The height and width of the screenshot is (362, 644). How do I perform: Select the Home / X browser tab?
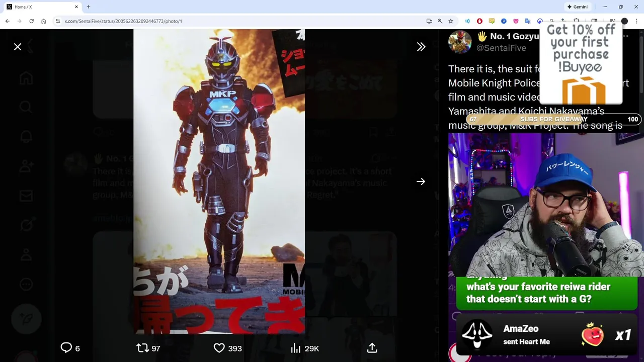42,7
